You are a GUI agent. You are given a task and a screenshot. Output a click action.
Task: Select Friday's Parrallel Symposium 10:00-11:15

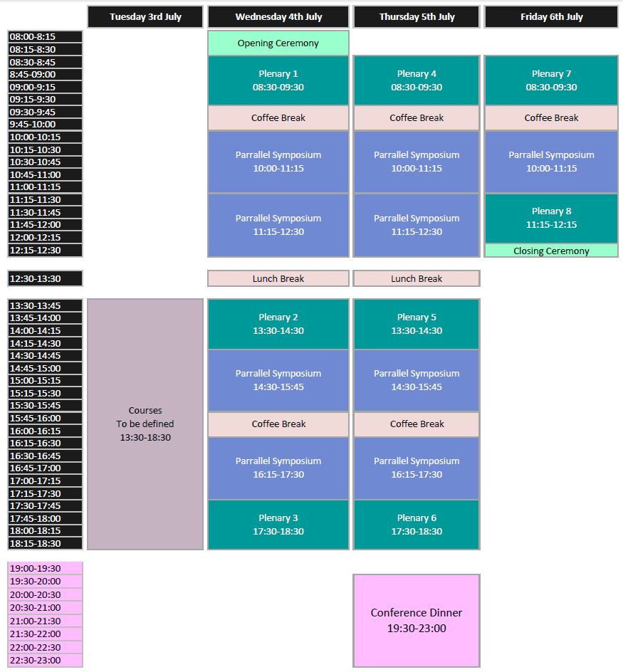coord(551,162)
